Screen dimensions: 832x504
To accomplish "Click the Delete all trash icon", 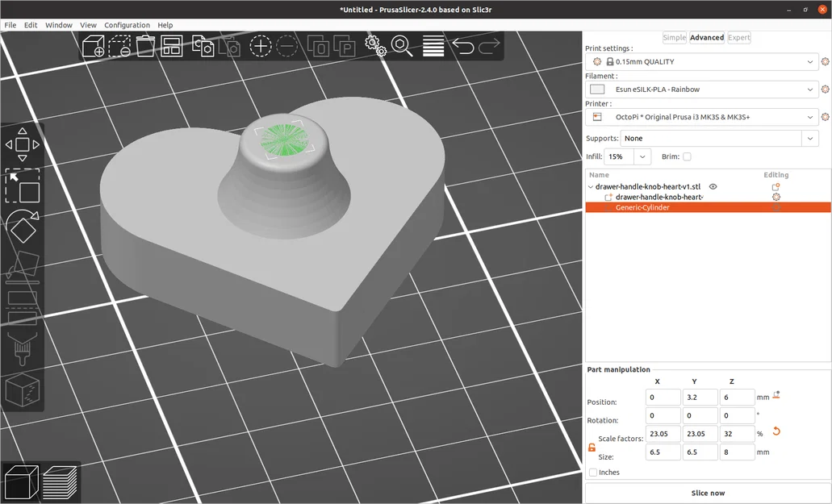I will (145, 46).
